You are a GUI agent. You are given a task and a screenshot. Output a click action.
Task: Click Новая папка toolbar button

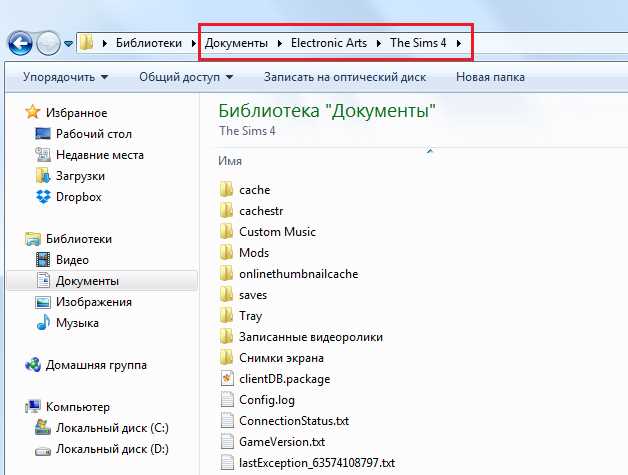coord(490,77)
